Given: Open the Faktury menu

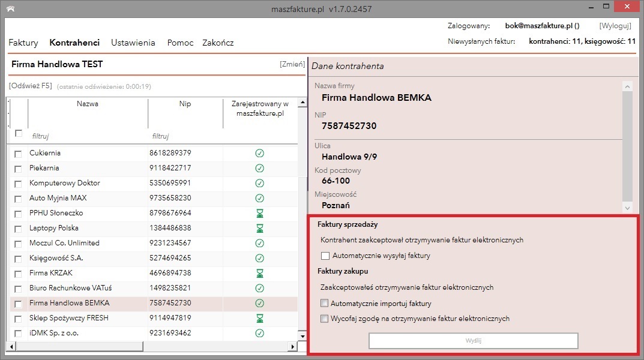Looking at the screenshot, I should coord(23,43).
